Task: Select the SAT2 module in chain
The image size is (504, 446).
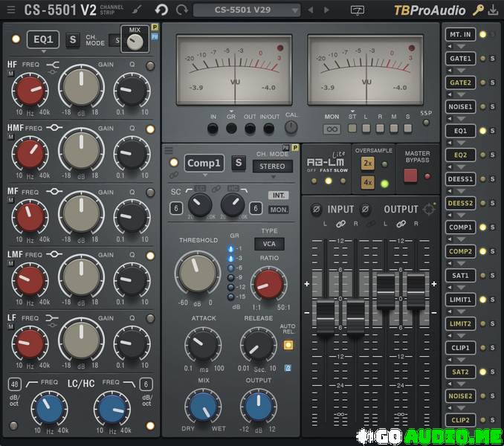Action: [x=460, y=372]
